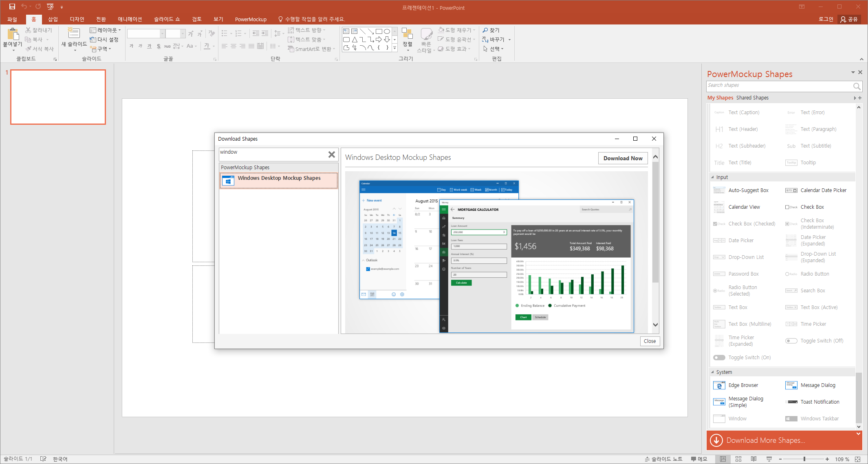Click the Save icon in quick access toolbar
This screenshot has height=464, width=868.
pos(12,7)
